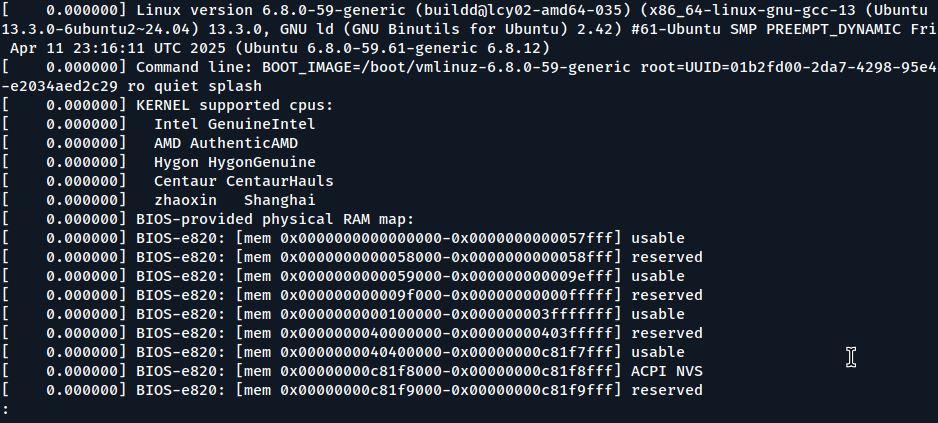
Task: Click the 'Intel GenuineIntel' entry
Action: tap(235, 124)
